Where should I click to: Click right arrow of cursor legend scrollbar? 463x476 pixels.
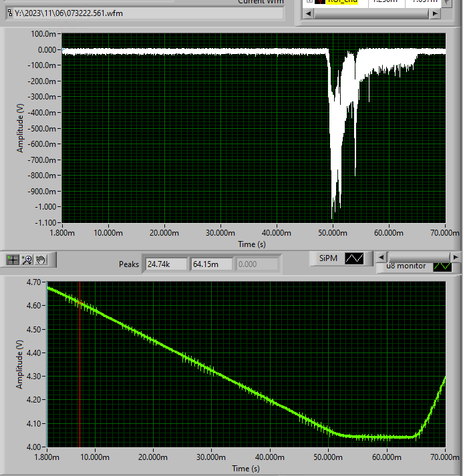(x=435, y=13)
